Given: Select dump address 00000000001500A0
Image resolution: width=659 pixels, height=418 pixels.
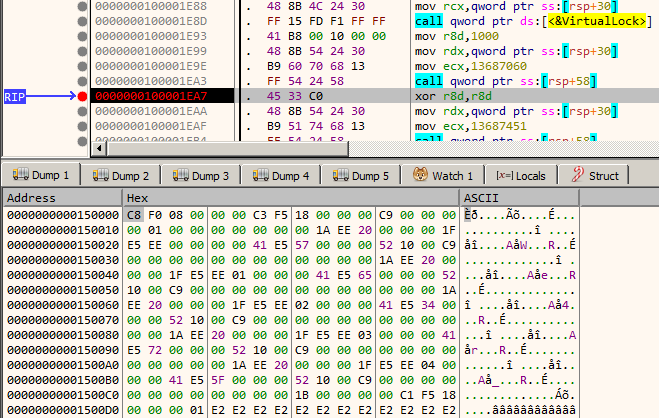Looking at the screenshot, I should [x=63, y=365].
